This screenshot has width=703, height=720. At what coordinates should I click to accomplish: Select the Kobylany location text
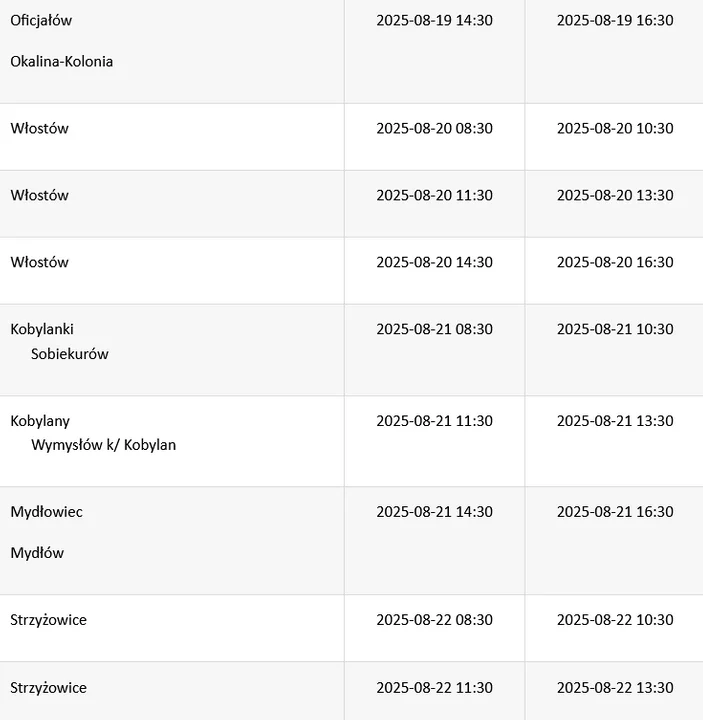(x=40, y=422)
